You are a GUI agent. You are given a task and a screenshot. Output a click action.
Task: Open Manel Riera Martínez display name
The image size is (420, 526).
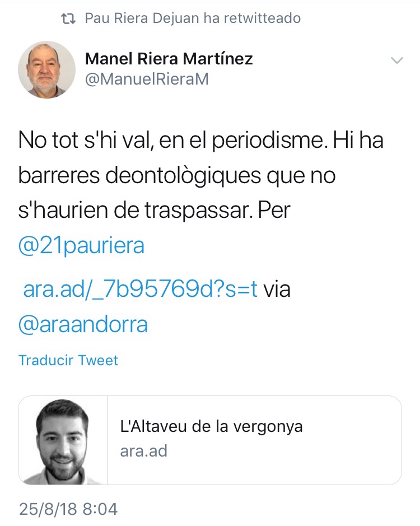[169, 59]
